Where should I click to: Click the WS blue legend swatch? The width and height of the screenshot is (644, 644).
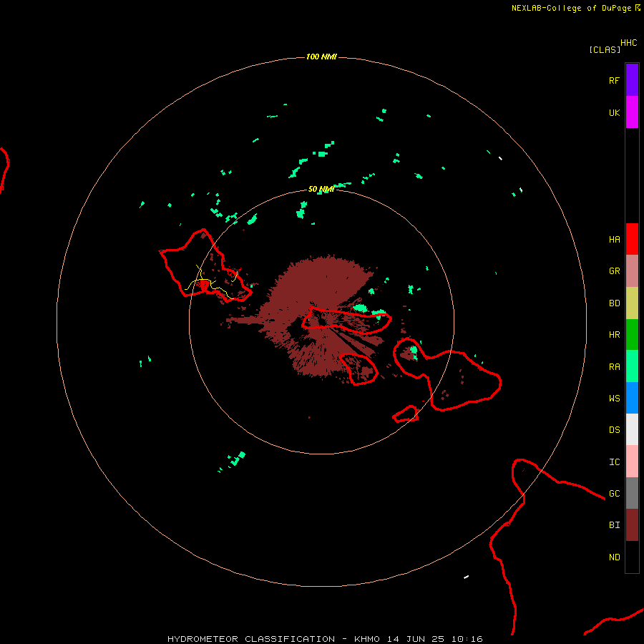click(x=632, y=398)
